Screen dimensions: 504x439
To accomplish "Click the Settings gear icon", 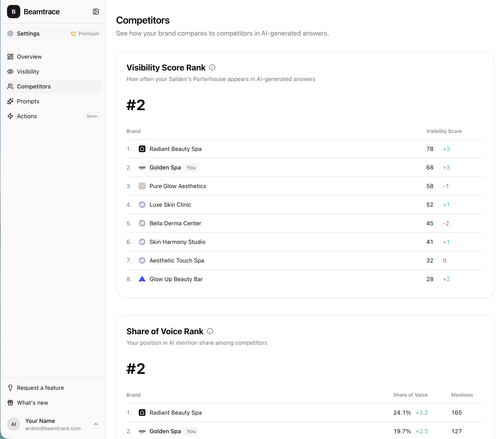I will 10,33.
